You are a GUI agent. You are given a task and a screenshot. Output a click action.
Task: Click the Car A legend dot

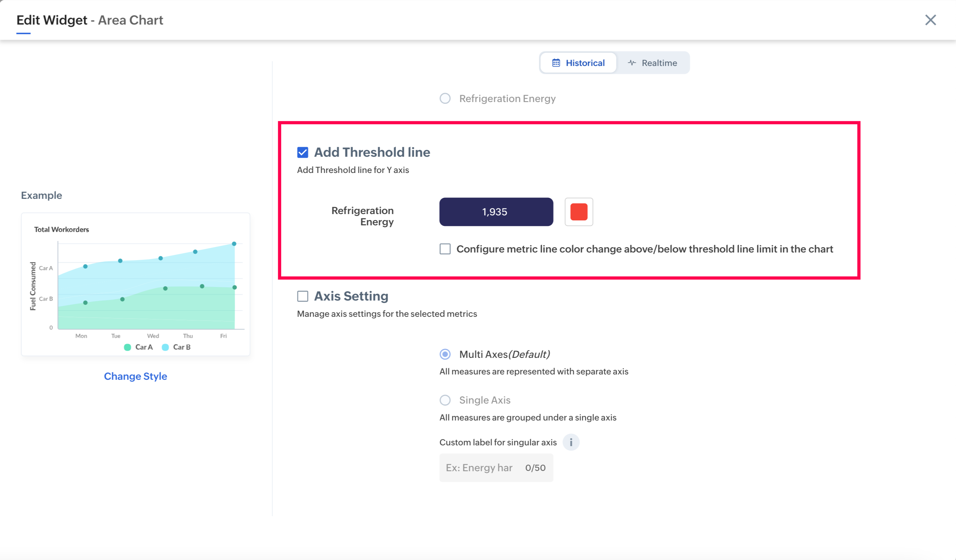[x=128, y=347]
